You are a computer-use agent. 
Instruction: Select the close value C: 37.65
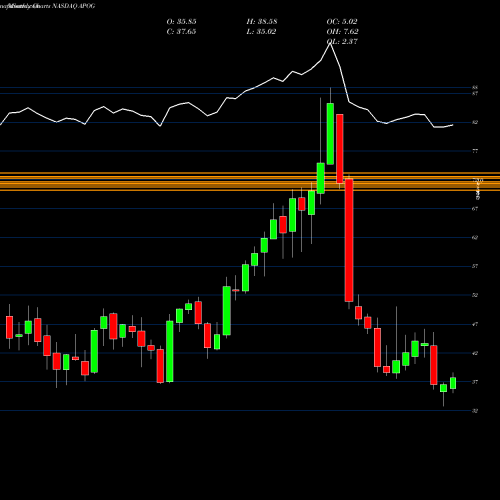point(181,32)
